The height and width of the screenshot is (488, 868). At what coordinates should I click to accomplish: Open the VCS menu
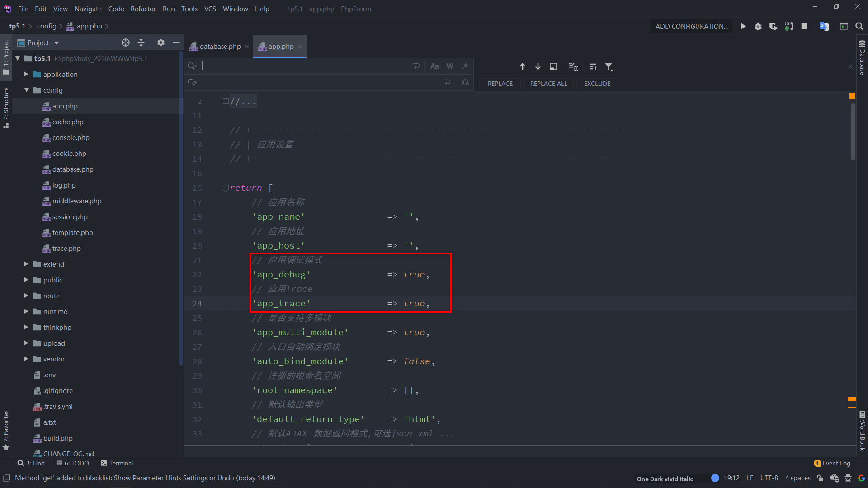pyautogui.click(x=210, y=9)
